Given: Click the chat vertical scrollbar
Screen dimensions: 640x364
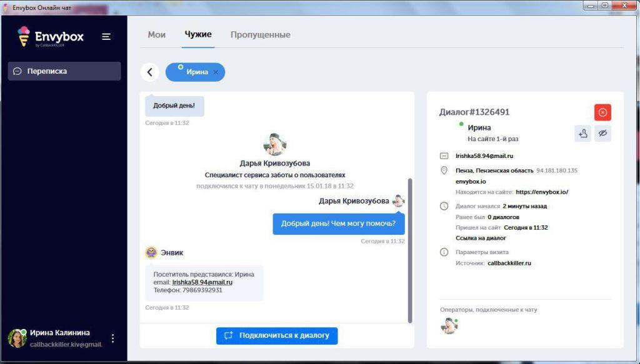Looking at the screenshot, I should (x=410, y=250).
